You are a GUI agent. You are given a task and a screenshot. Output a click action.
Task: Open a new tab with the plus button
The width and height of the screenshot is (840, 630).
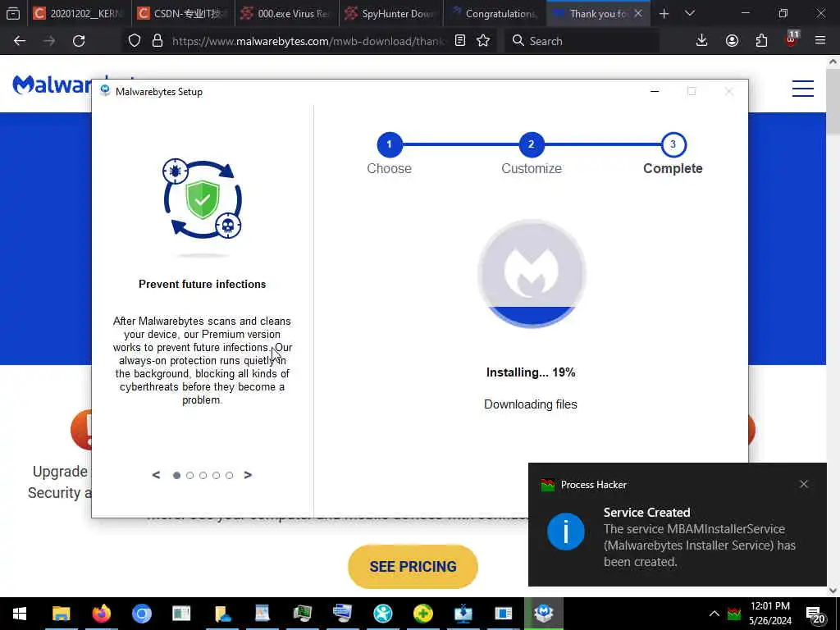(x=664, y=13)
